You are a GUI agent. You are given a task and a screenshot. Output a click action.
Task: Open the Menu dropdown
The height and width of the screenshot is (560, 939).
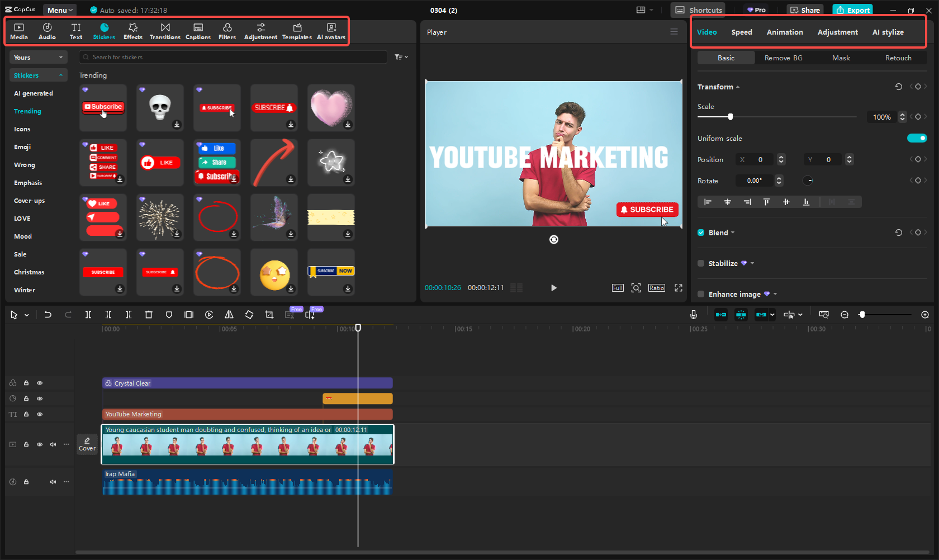59,10
